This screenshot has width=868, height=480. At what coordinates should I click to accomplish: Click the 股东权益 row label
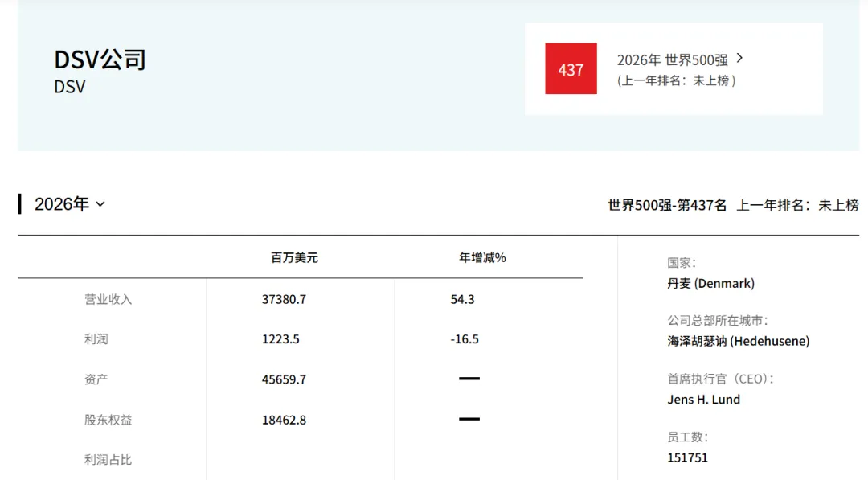click(x=108, y=421)
